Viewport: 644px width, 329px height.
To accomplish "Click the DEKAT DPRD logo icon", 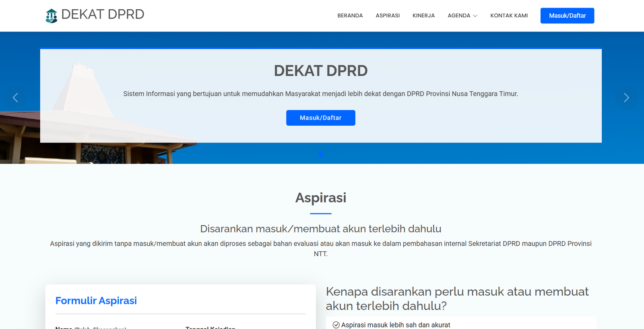I will [52, 16].
